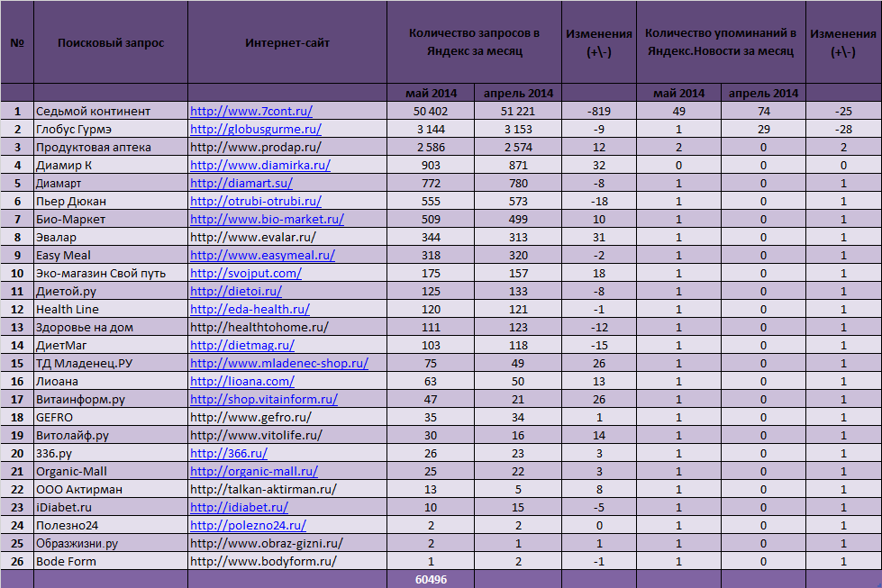
Task: Select the 'Пьер Дюкан' cell
Action: (x=111, y=201)
